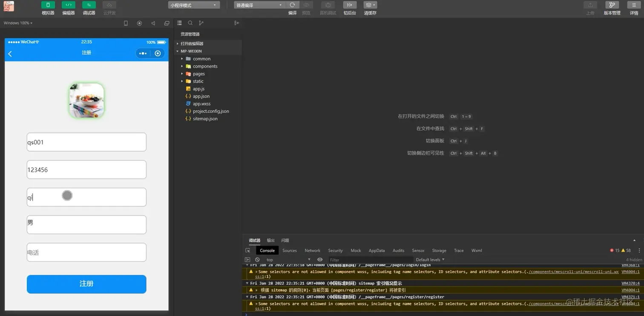Open the search icon in the editor sidebar
The image size is (644, 316).
click(190, 23)
